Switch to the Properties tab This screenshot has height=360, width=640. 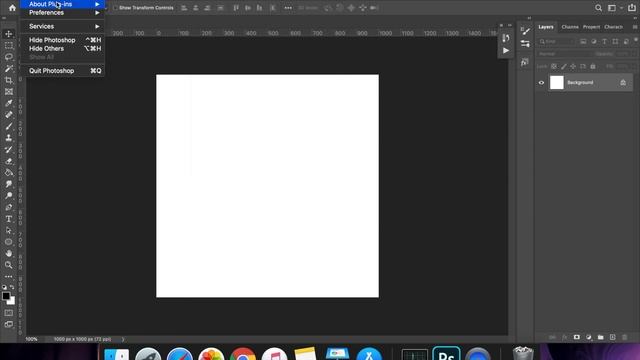pyautogui.click(x=591, y=27)
